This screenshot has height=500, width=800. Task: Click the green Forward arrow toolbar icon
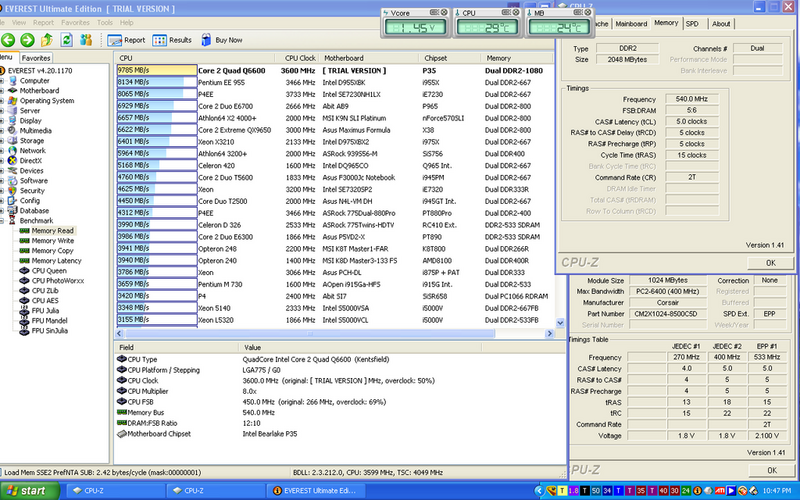pyautogui.click(x=27, y=40)
